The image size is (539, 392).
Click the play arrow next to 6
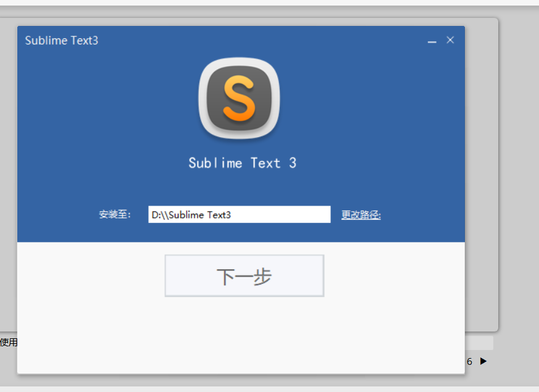[x=483, y=362]
